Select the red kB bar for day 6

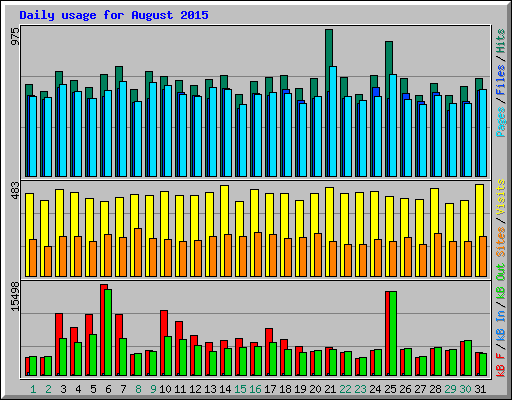coord(103,330)
